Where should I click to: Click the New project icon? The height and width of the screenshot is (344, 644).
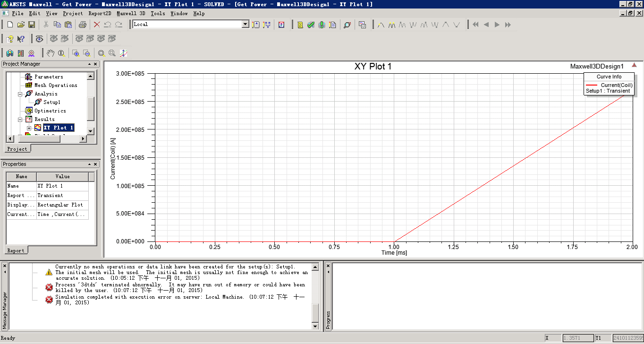(x=10, y=25)
